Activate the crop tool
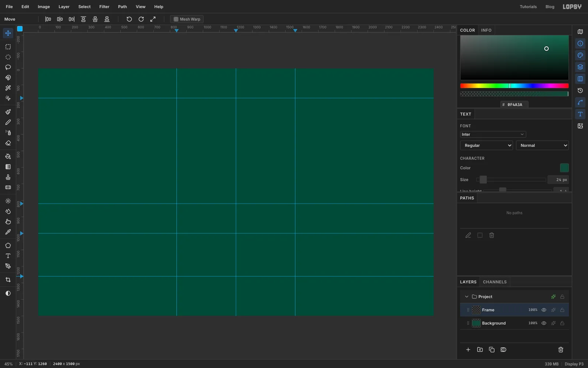 pyautogui.click(x=8, y=280)
